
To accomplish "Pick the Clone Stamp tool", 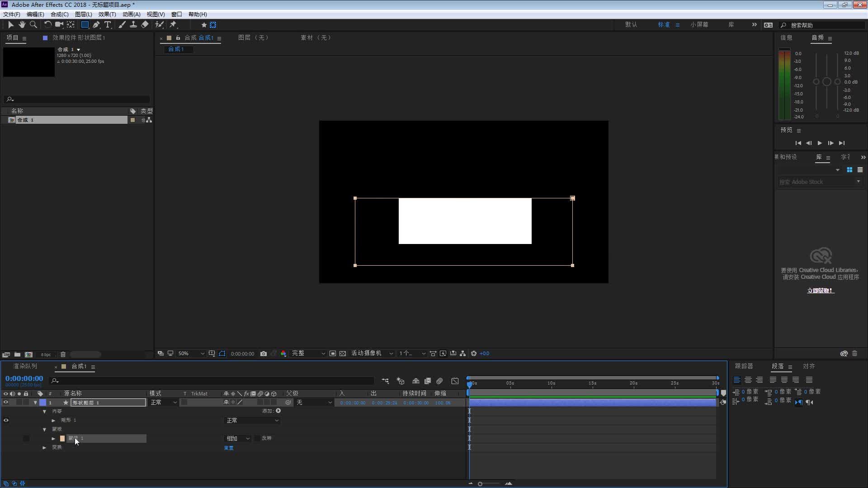I will point(133,25).
